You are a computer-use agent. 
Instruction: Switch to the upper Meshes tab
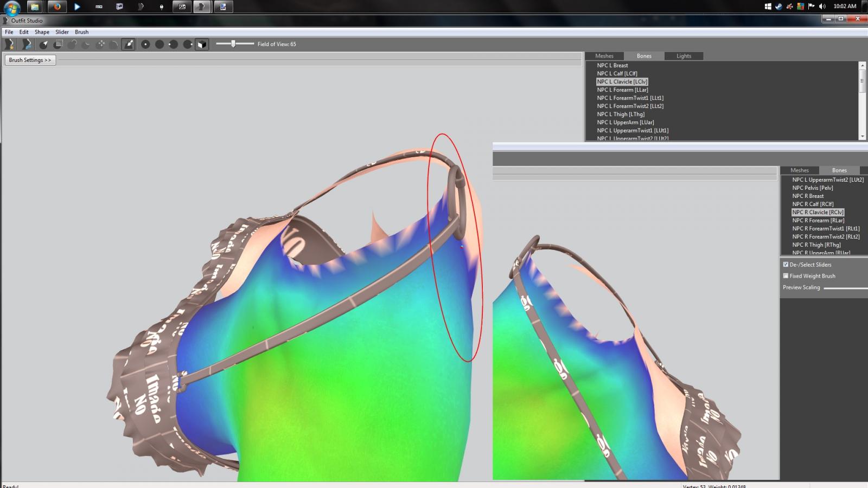604,56
